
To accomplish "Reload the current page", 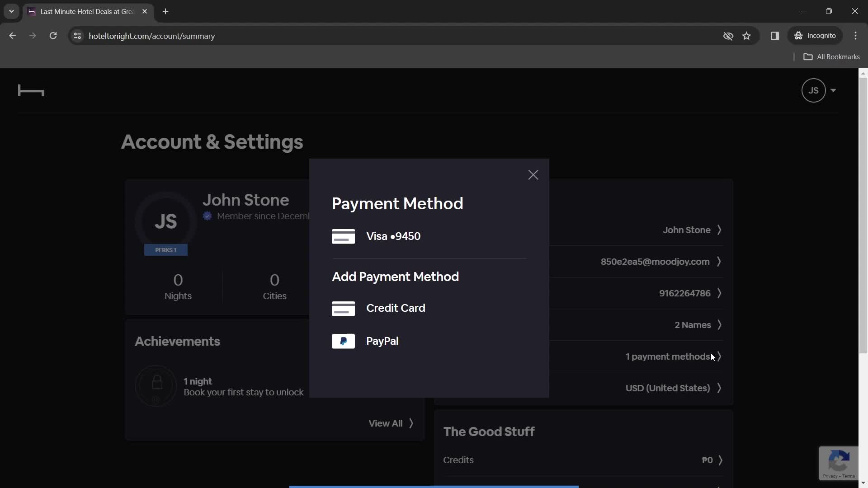I will [x=53, y=36].
